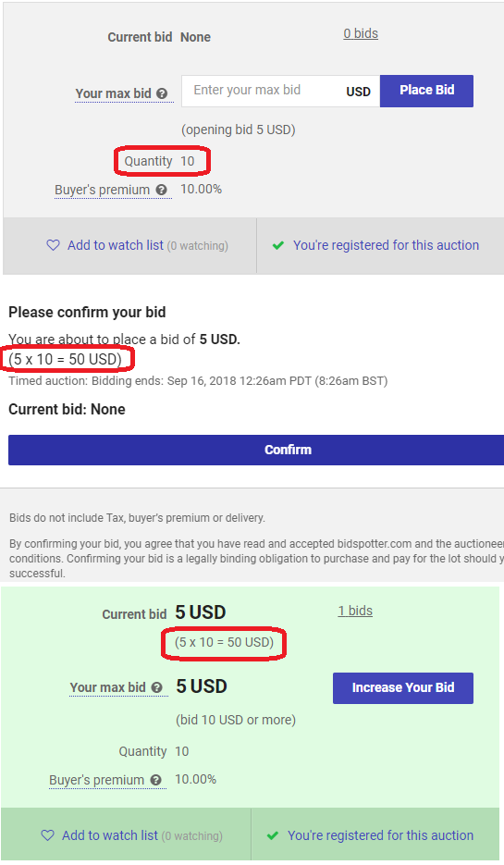Viewport: 504px width, 865px height.
Task: Click 'You're registered for this auction' in green panel
Action: [x=380, y=835]
